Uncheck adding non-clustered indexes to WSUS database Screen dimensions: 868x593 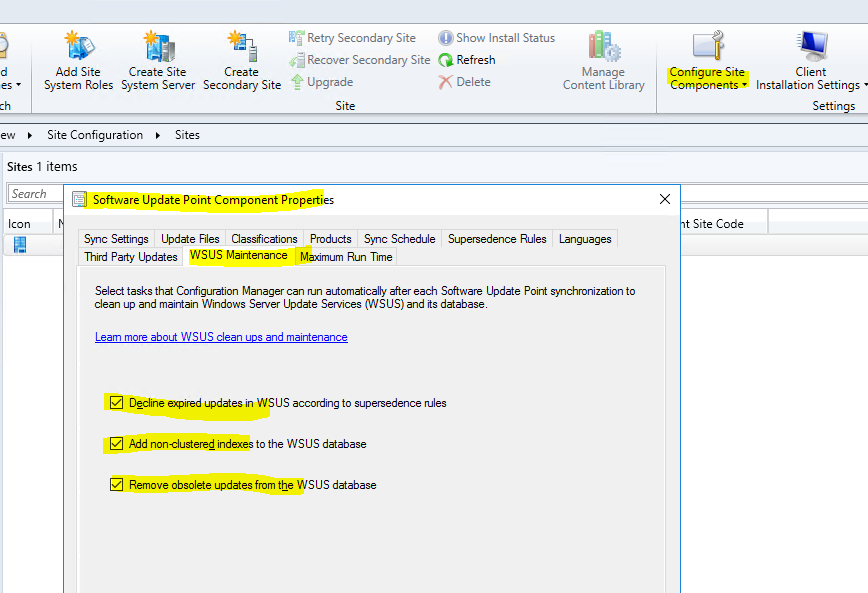pos(117,443)
